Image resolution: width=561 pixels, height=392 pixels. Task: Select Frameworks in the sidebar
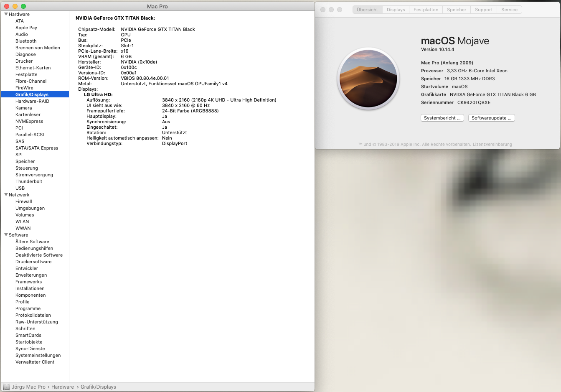(x=28, y=282)
